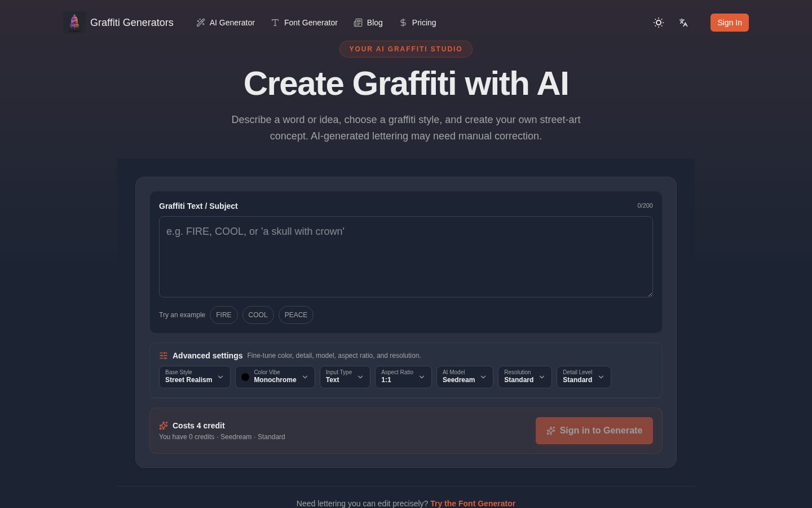Go to the Blog page
The width and height of the screenshot is (812, 508).
point(368,23)
